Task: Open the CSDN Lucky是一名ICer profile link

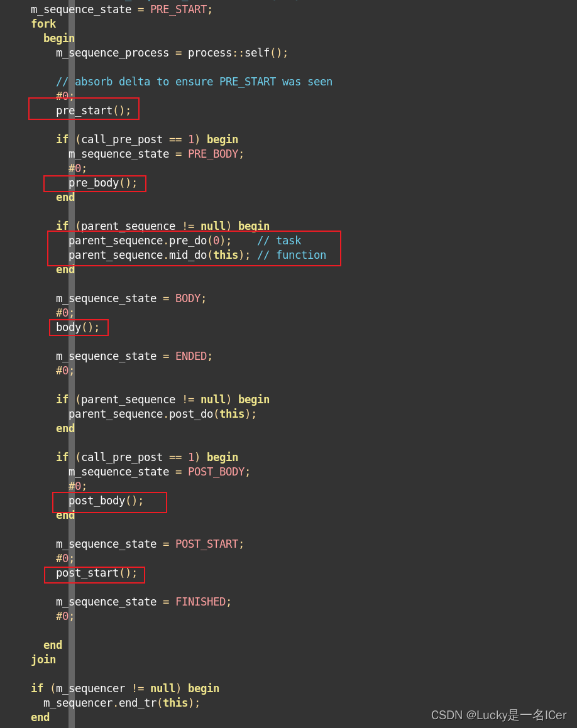Action: pyautogui.click(x=497, y=715)
